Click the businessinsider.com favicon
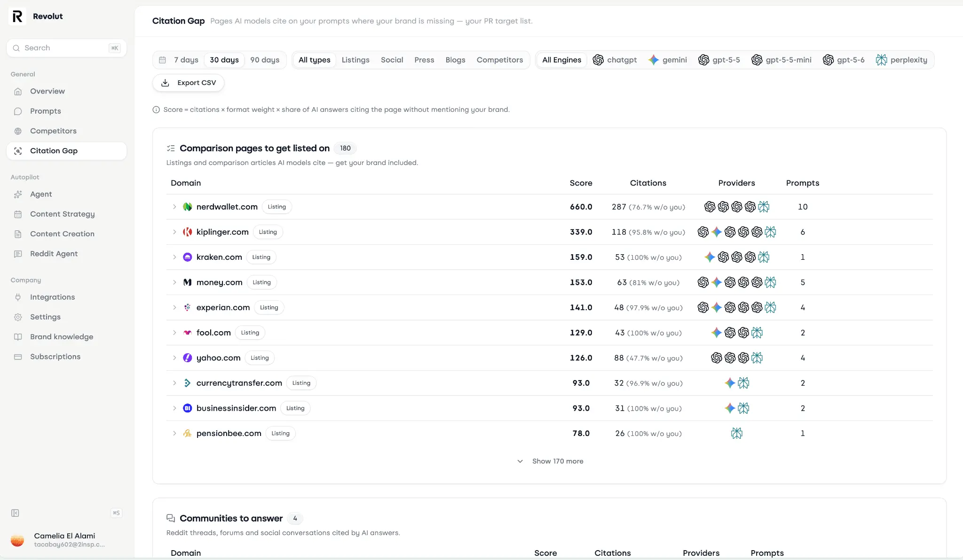 [188, 408]
